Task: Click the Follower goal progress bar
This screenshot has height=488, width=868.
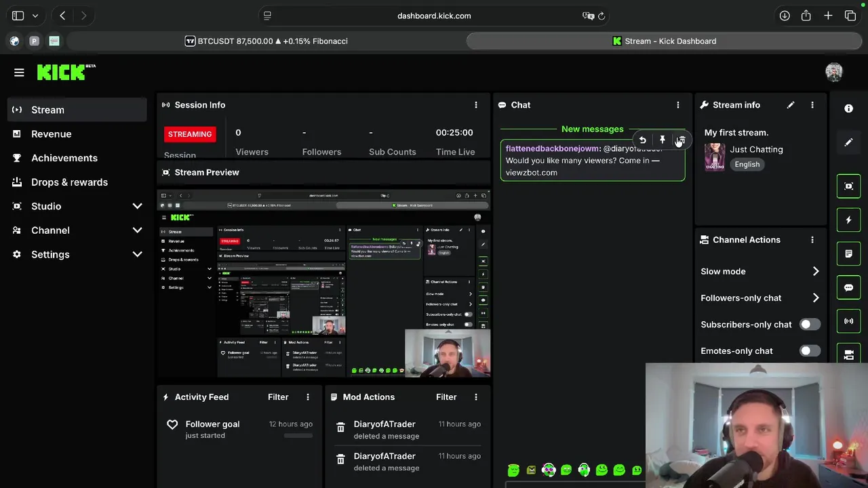Action: (x=298, y=436)
